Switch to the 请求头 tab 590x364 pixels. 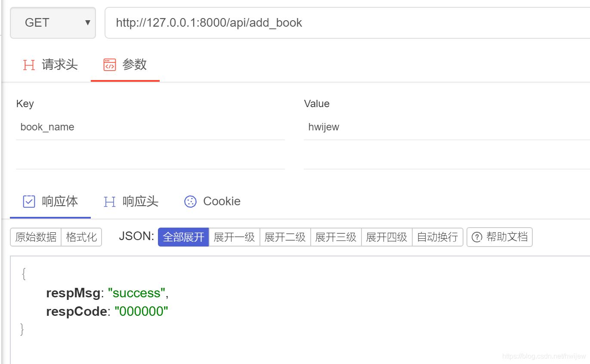tap(59, 65)
